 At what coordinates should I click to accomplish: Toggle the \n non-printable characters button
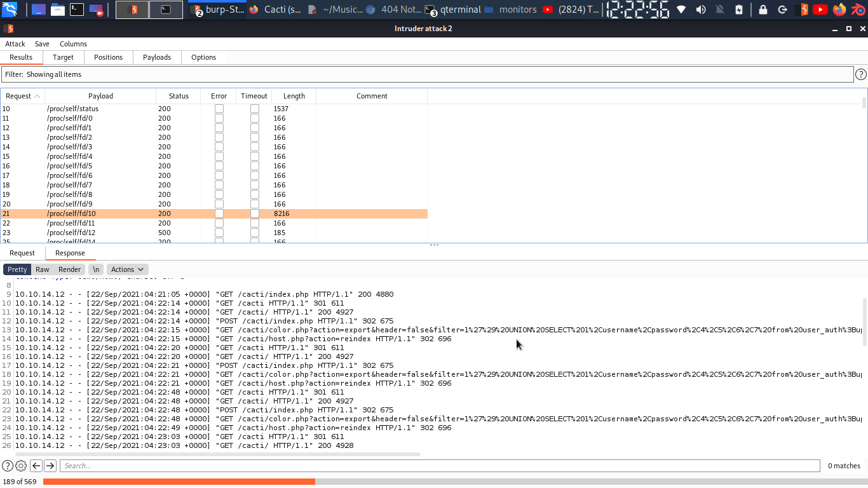[96, 269]
